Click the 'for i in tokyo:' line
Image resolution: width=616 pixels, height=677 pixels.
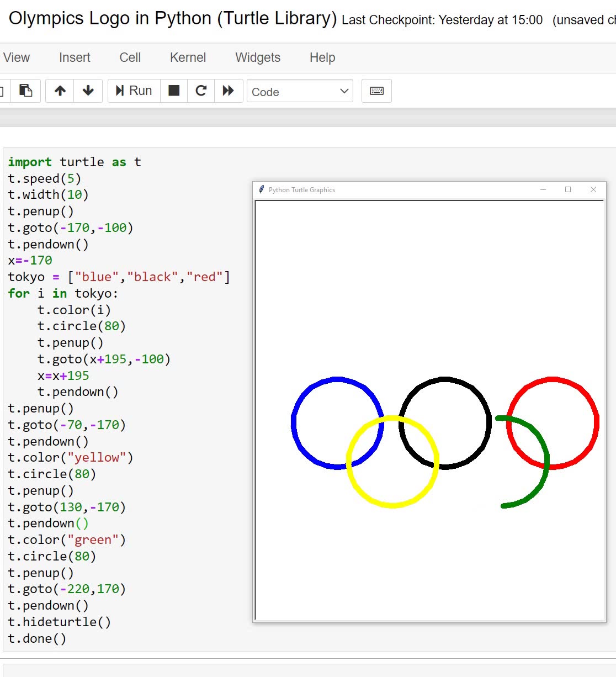(63, 293)
